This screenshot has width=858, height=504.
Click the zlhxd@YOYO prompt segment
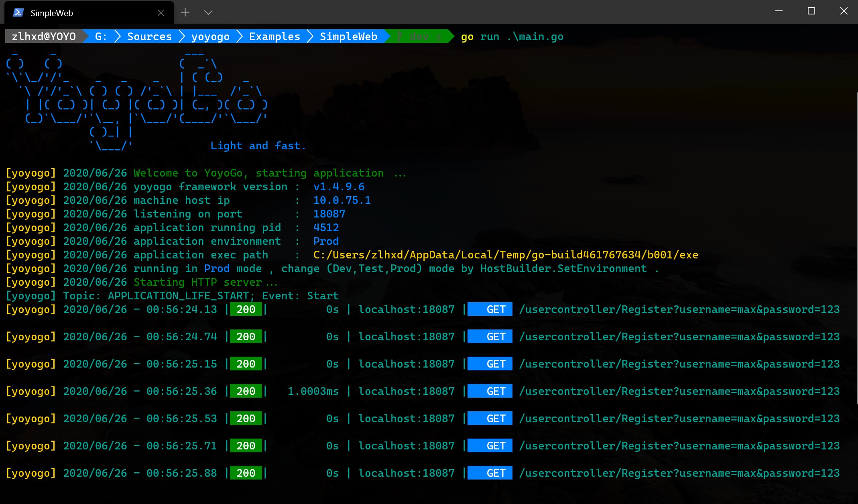tap(44, 37)
